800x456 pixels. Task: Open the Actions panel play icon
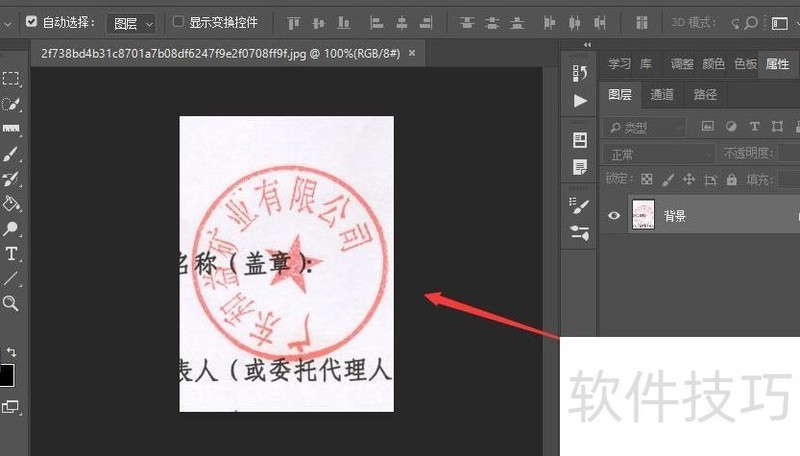click(580, 100)
